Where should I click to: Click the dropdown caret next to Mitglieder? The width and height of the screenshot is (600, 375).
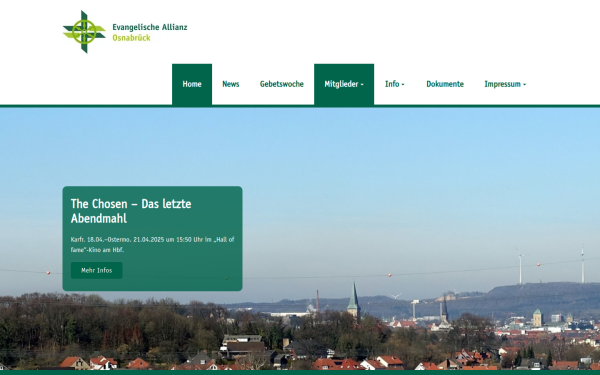pos(362,85)
